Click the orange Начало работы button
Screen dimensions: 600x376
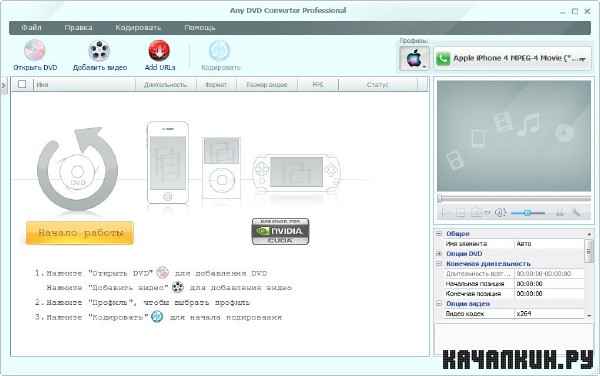click(x=80, y=233)
